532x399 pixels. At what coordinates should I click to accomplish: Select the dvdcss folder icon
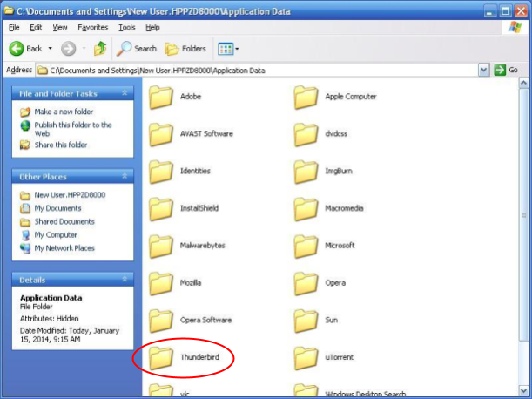coord(306,134)
